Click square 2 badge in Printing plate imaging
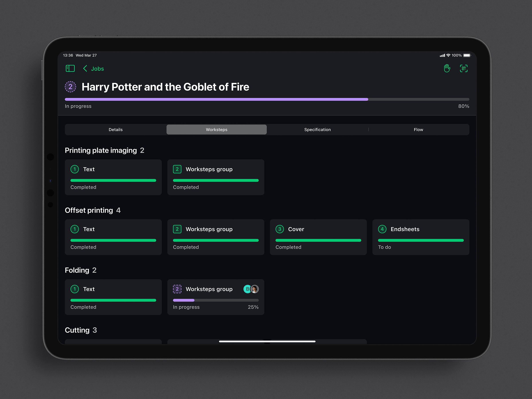 pyautogui.click(x=177, y=169)
